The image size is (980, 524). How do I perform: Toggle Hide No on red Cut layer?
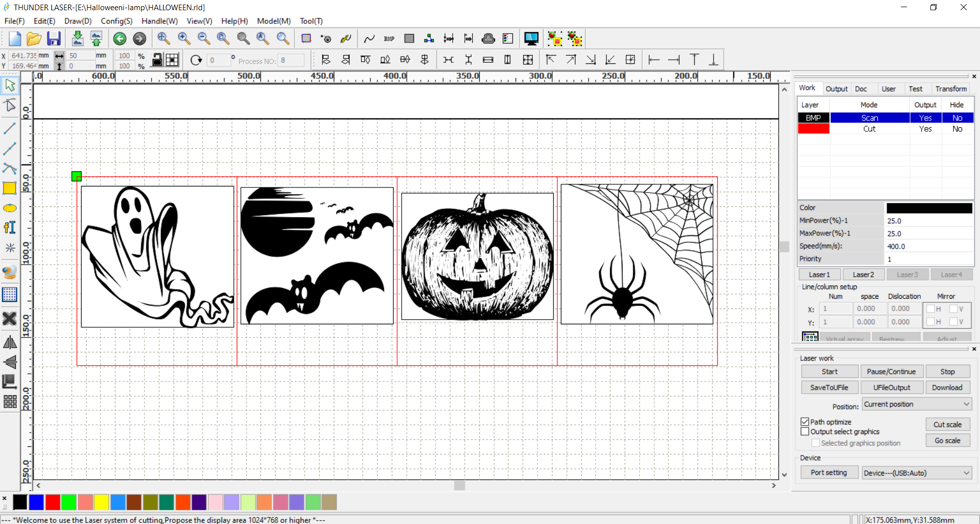pyautogui.click(x=957, y=129)
